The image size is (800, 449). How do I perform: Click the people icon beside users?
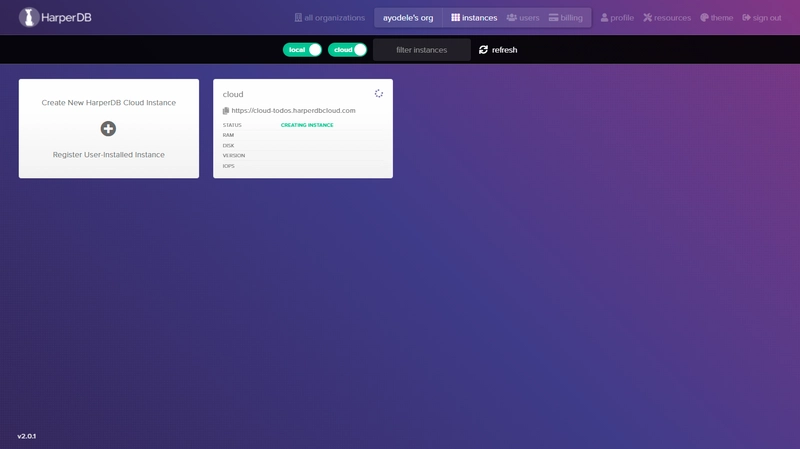(511, 18)
